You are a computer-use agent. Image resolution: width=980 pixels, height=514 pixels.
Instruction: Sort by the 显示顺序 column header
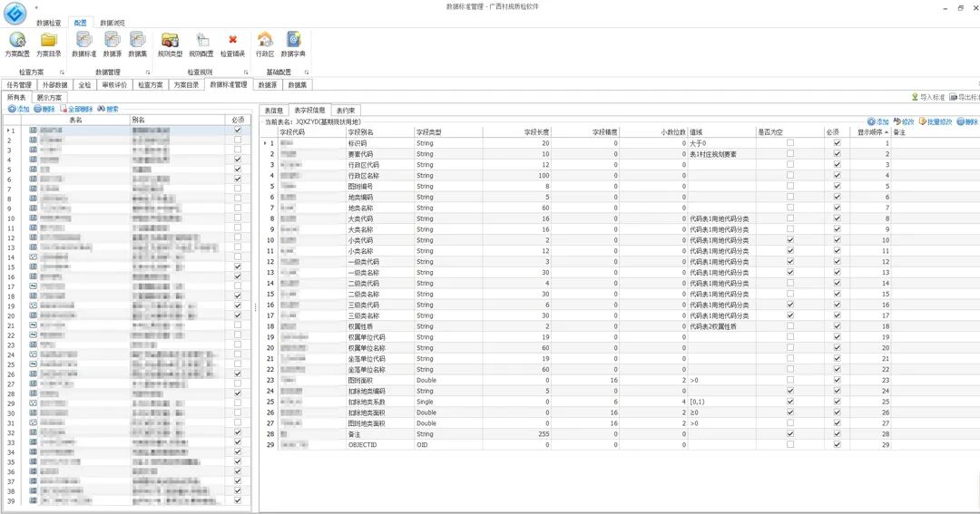tap(871, 132)
